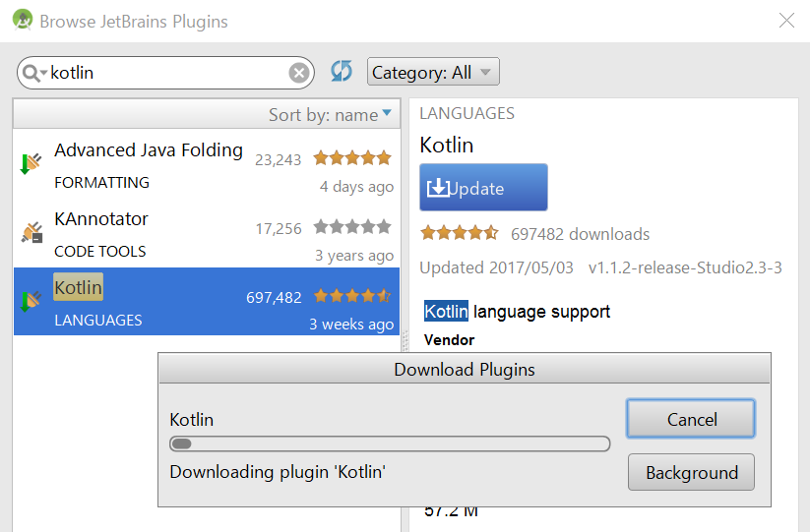Click the Advanced Java Folding plugin icon

tap(31, 163)
